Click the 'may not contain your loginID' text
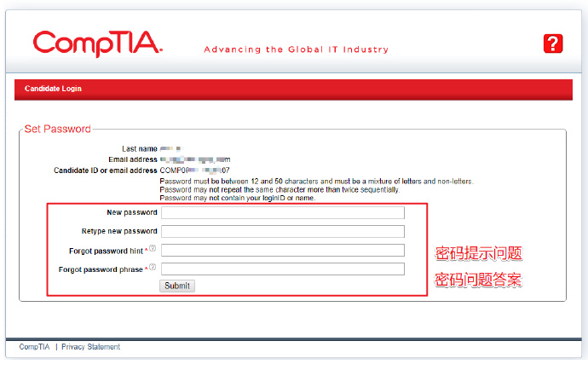The image size is (588, 370). (x=238, y=198)
